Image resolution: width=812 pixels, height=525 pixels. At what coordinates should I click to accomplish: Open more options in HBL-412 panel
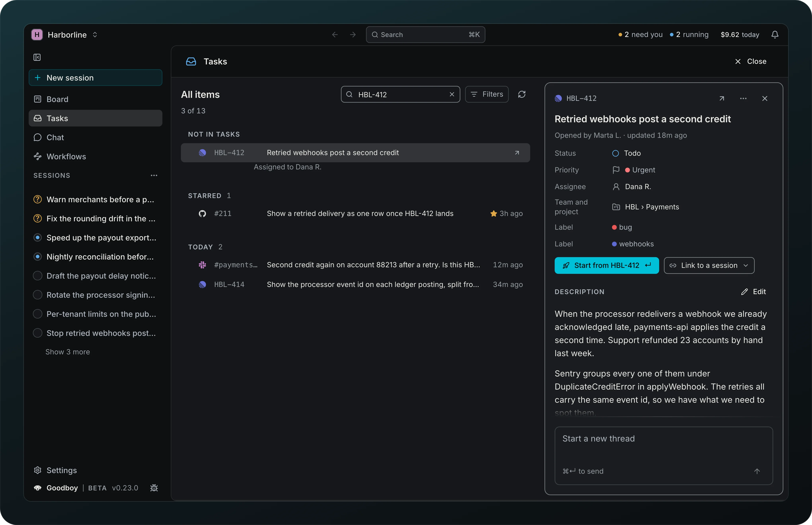click(743, 98)
